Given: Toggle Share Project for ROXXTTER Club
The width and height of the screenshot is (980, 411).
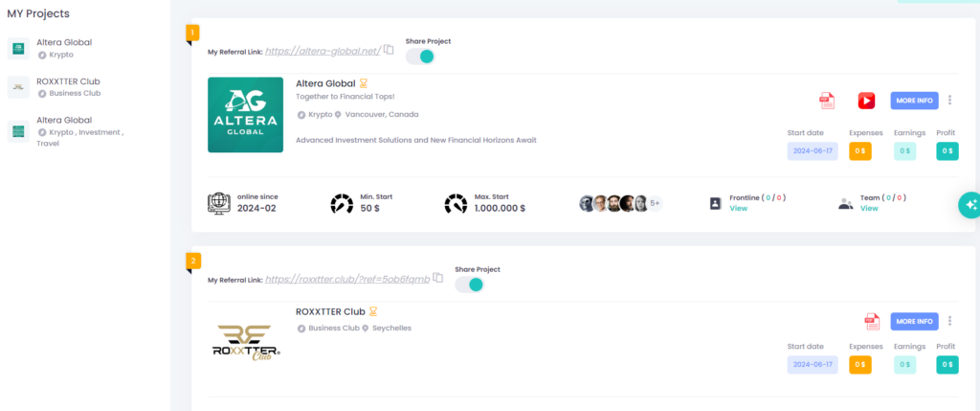Looking at the screenshot, I should pos(469,285).
